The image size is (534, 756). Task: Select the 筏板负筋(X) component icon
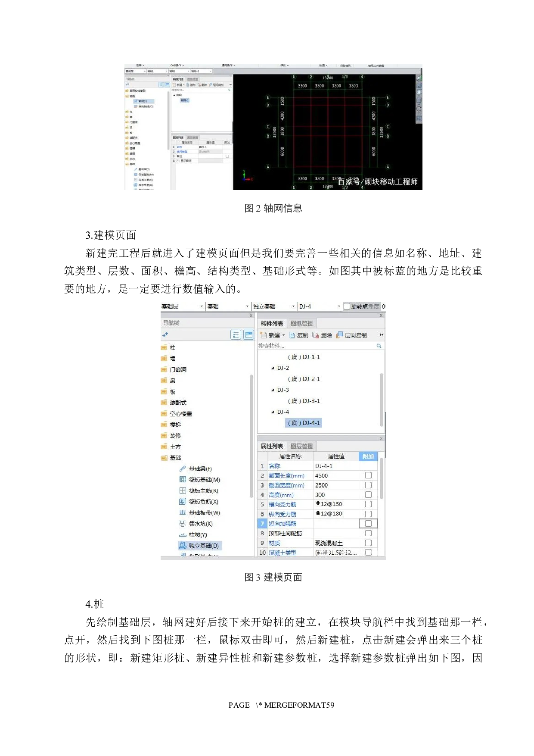[x=183, y=501]
